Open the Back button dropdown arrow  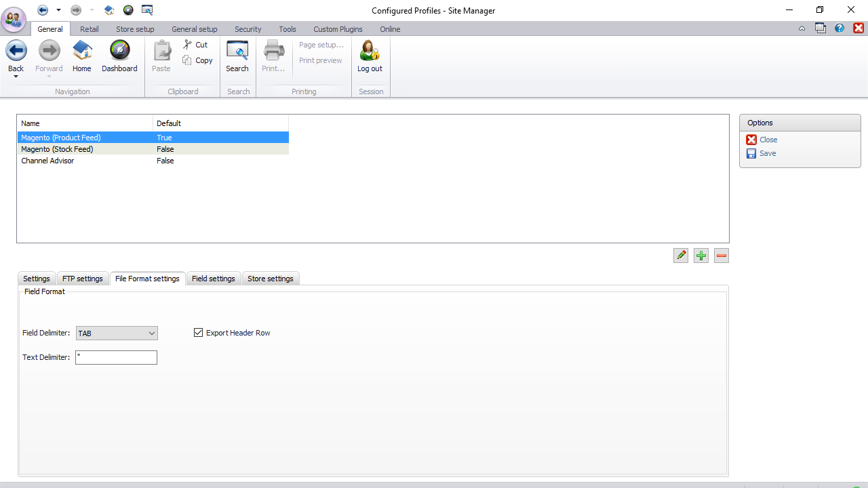[16, 77]
